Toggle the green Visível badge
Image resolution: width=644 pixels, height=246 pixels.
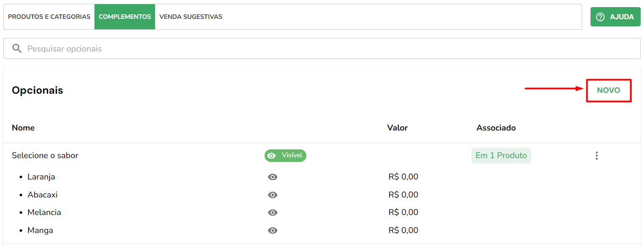(x=285, y=156)
